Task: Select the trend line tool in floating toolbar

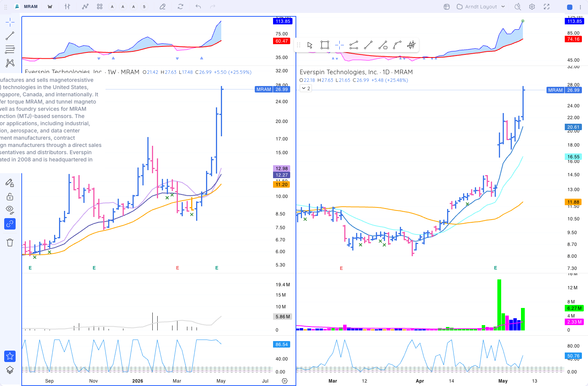Action: (368, 45)
